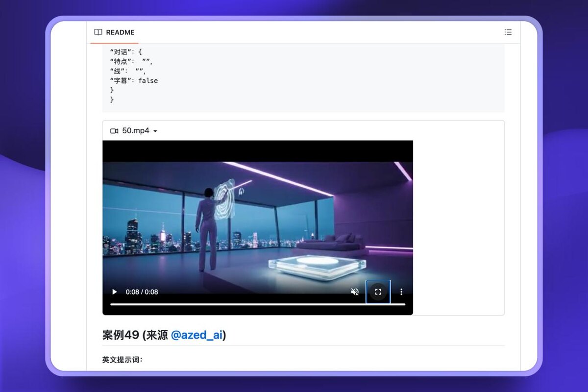Screen dimensions: 588x392
Task: Open the @azed_ai profile link
Action: 197,335
